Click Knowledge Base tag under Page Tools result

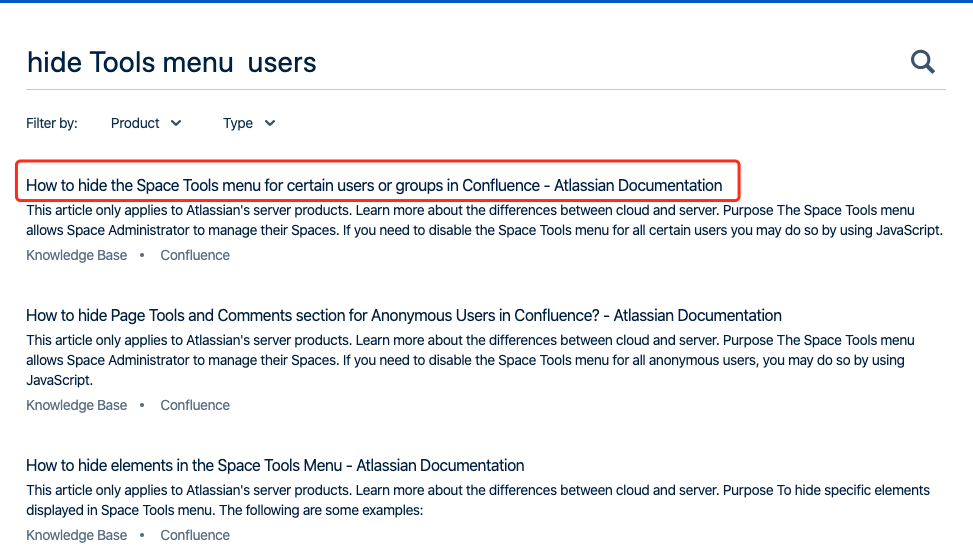pyautogui.click(x=77, y=405)
